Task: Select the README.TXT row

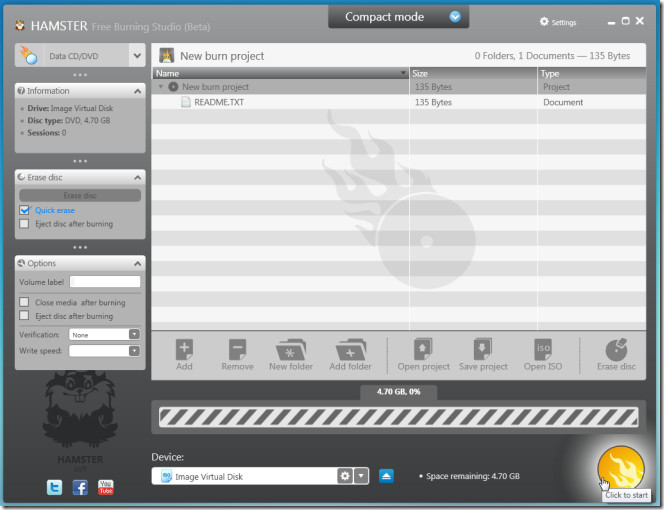Action: (398, 102)
